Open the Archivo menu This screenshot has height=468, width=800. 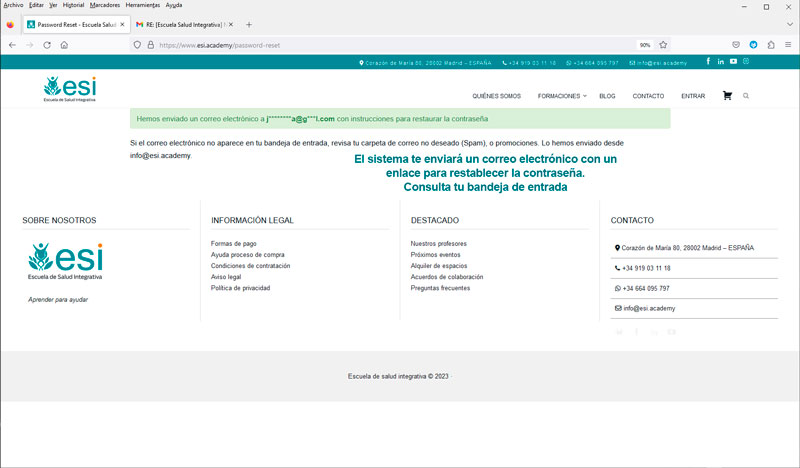coord(13,5)
